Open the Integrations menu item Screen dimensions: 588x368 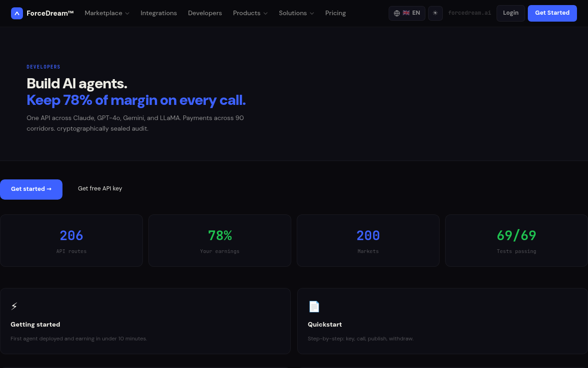(x=158, y=13)
